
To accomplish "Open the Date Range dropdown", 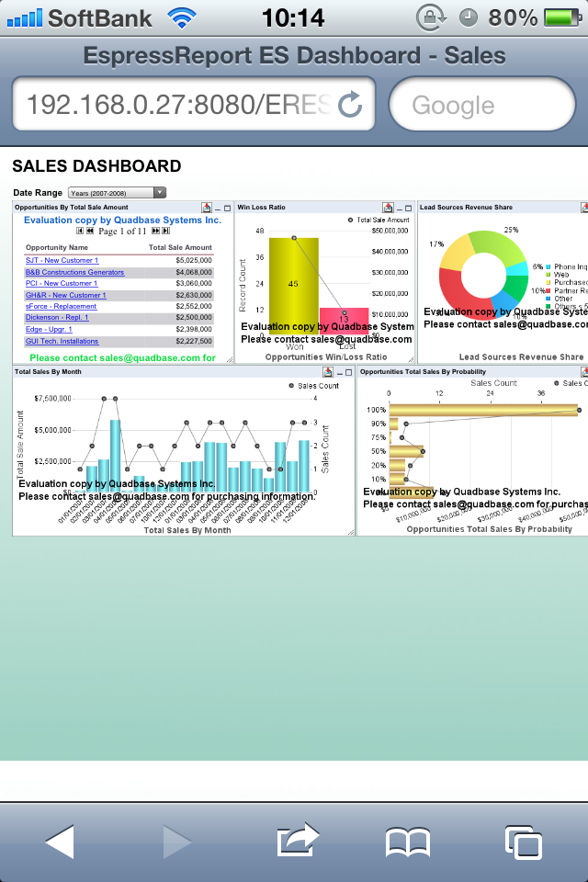I will click(117, 192).
